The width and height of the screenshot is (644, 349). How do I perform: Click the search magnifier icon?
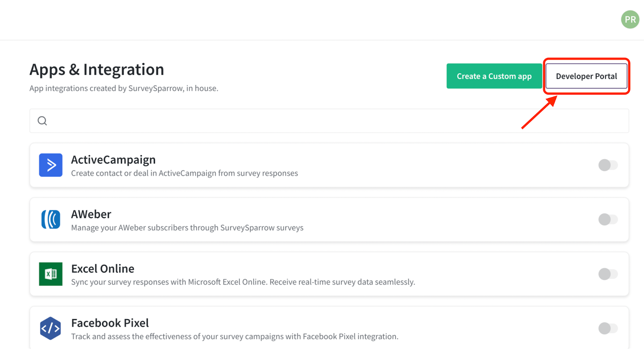42,121
